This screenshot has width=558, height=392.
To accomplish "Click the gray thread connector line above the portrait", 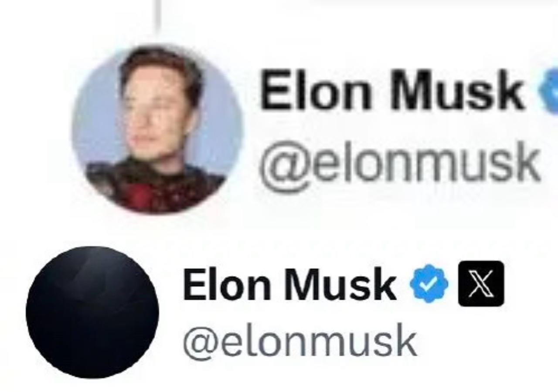I will pyautogui.click(x=157, y=16).
